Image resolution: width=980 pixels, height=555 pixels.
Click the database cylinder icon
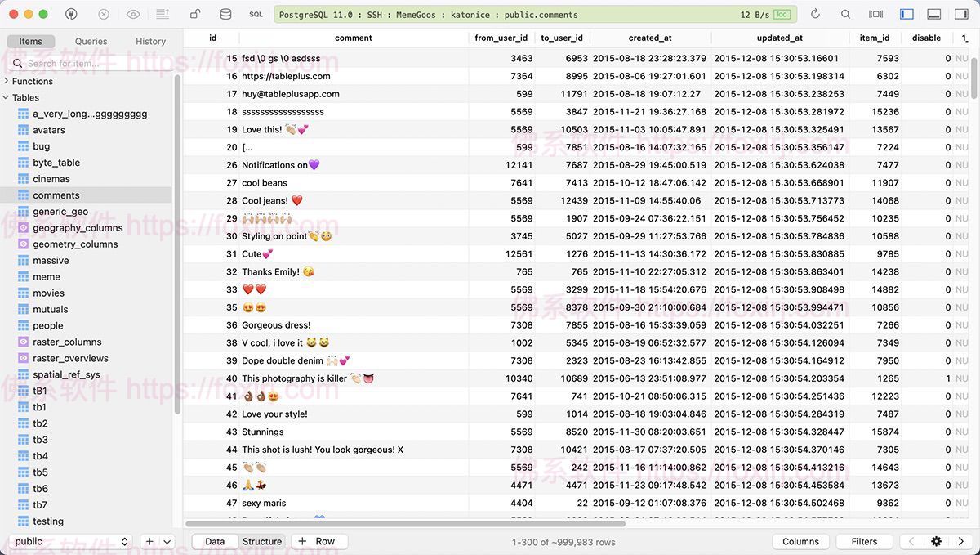(x=225, y=14)
